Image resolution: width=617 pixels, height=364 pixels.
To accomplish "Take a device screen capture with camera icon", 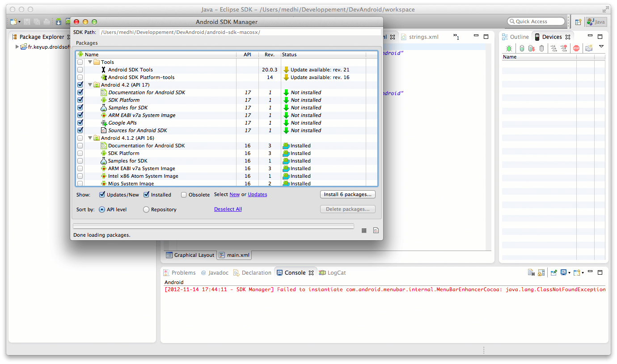I will [x=589, y=48].
